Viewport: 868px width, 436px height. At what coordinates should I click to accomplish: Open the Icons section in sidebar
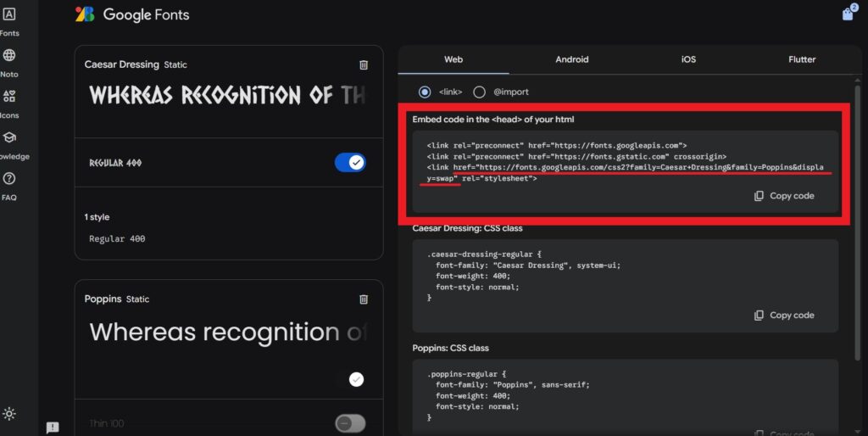[9, 103]
